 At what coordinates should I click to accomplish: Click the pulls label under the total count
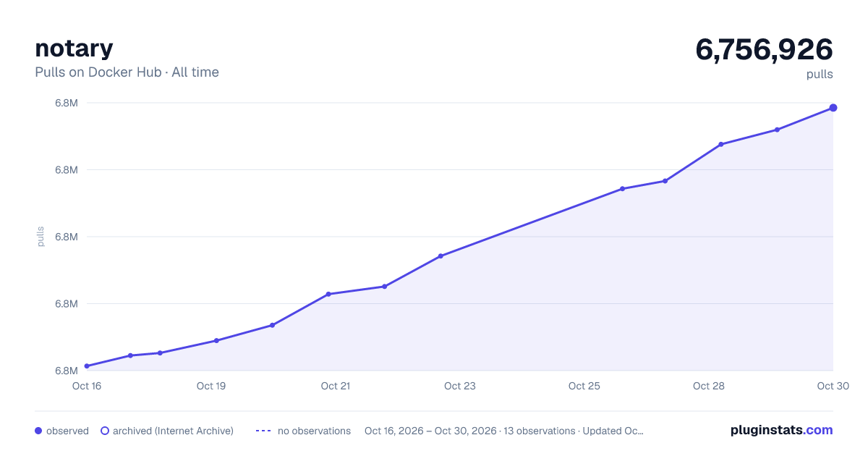(820, 74)
